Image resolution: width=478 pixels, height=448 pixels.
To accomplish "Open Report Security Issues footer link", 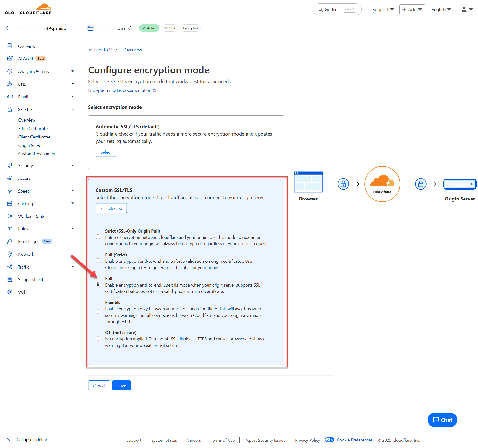I will tap(265, 440).
